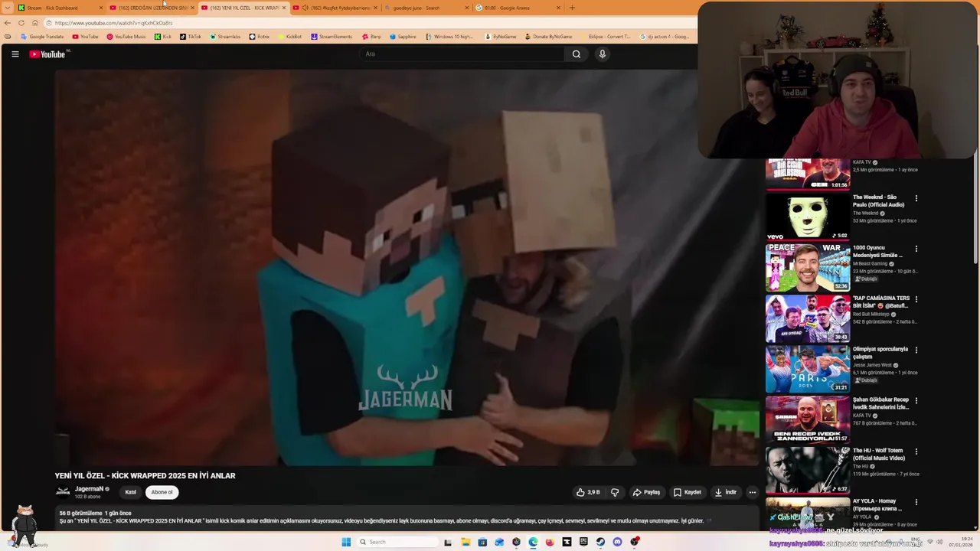Viewport: 980px width, 551px height.
Task: Switch to the Kick Dashboard tab
Action: pos(60,8)
